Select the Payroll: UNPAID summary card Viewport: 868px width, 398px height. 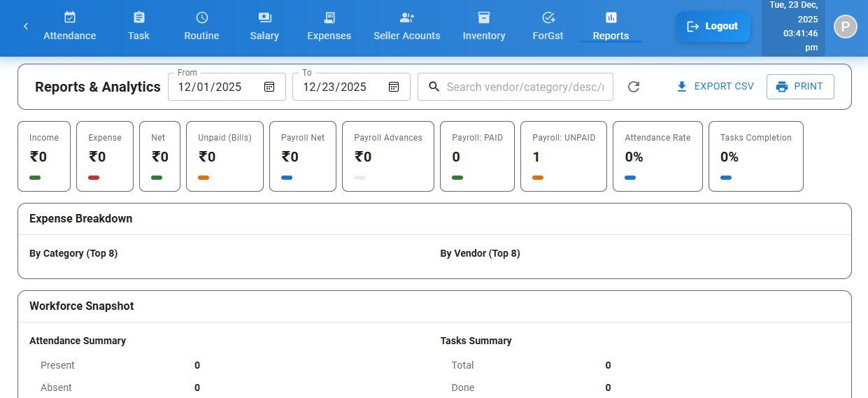563,156
